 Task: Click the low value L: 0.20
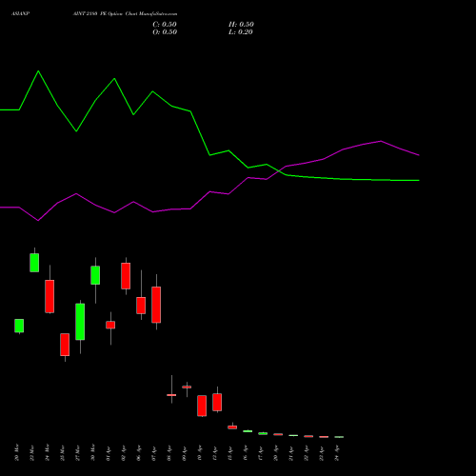coord(241,32)
